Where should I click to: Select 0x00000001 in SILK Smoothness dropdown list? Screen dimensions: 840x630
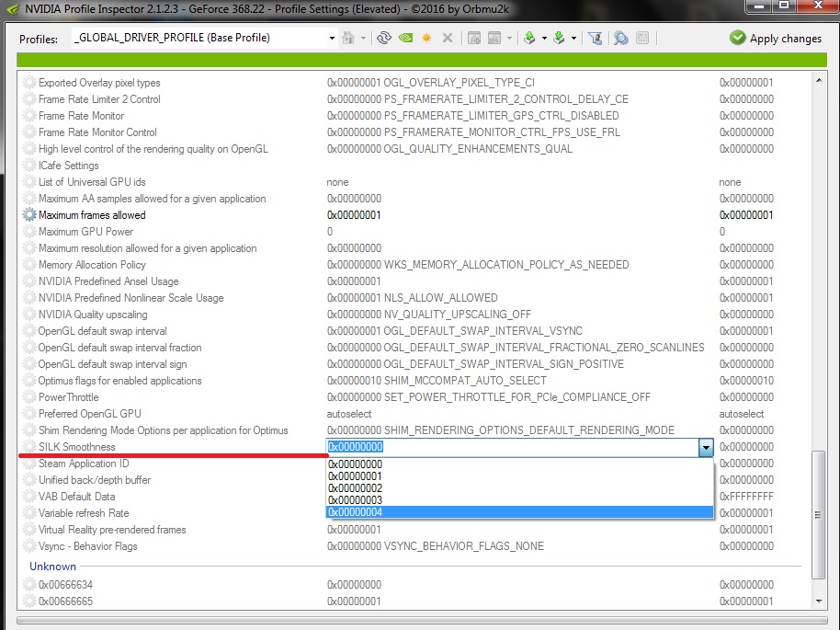coord(519,476)
